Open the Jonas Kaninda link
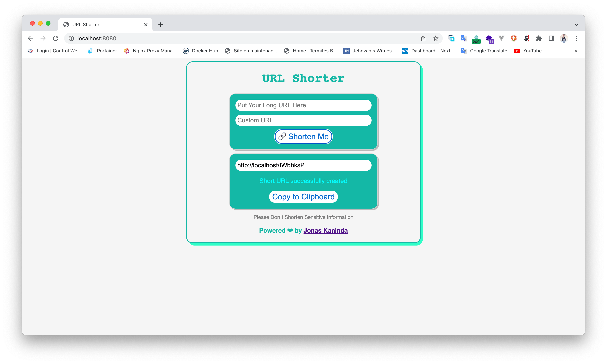607x364 pixels. [x=325, y=230]
